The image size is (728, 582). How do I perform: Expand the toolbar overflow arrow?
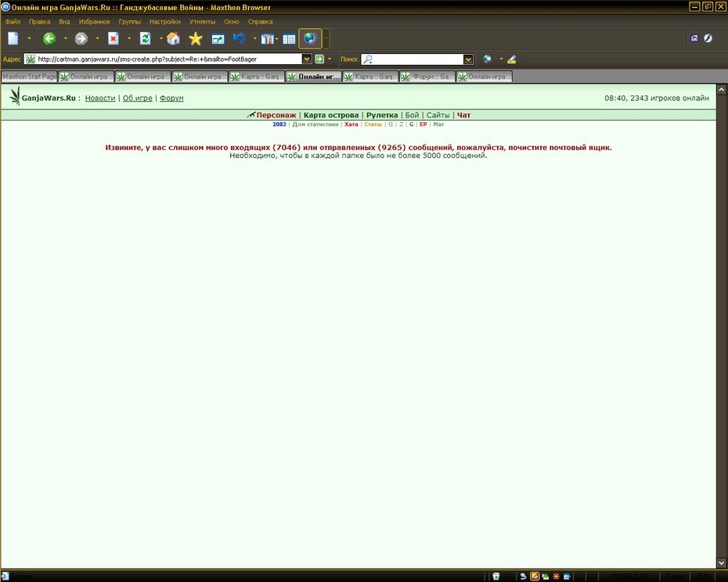tap(326, 38)
